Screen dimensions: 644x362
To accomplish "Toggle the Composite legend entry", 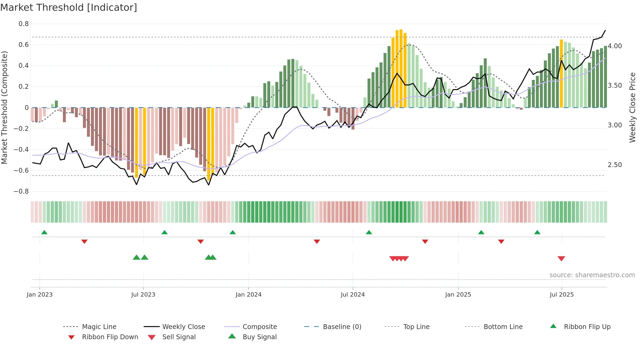I will pyautogui.click(x=251, y=327).
